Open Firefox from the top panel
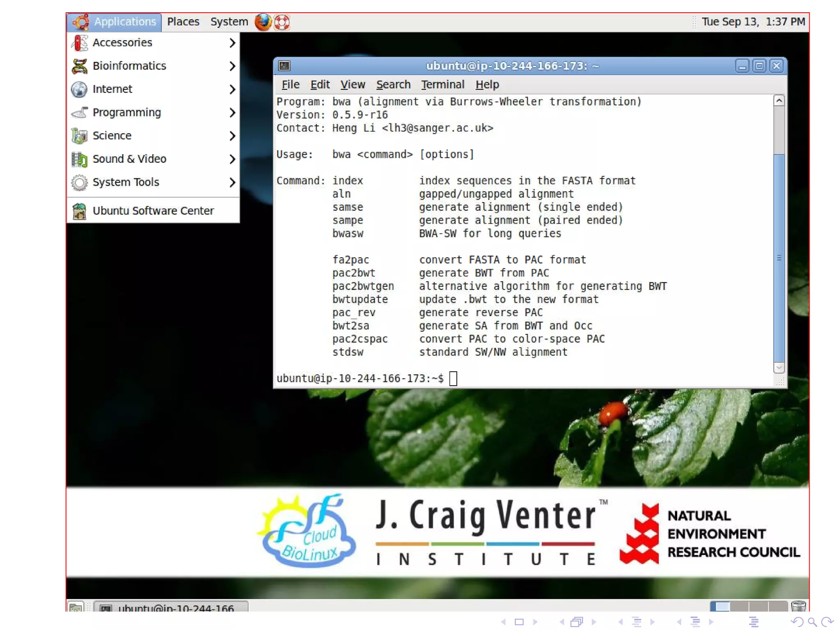 pos(263,22)
